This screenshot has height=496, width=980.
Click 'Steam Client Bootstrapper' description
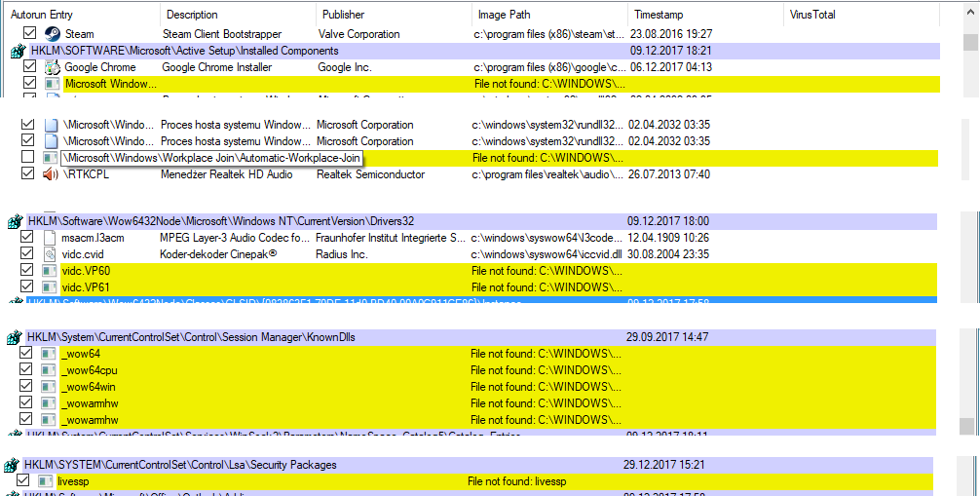[x=222, y=34]
